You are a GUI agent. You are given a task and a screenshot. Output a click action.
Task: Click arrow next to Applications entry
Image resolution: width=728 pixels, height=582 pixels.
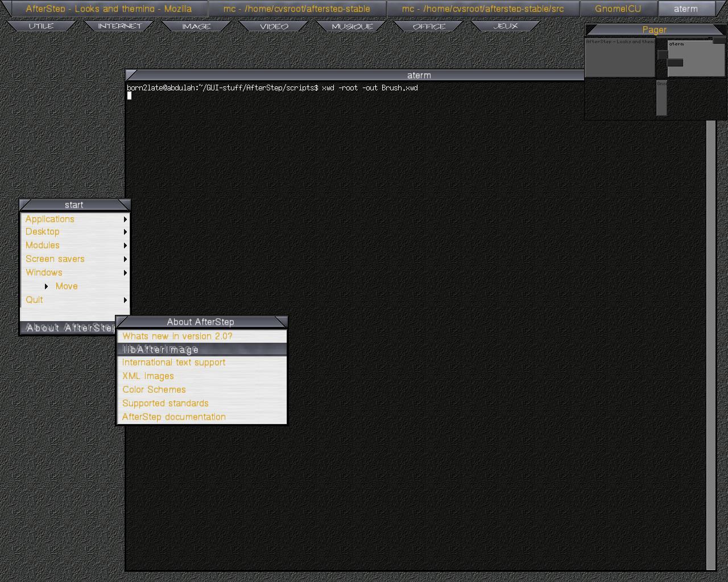[125, 219]
